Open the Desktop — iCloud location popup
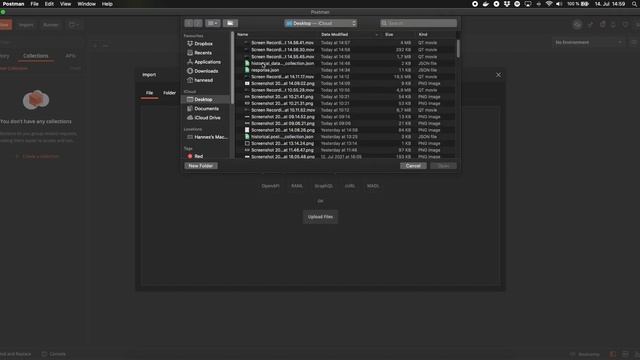The height and width of the screenshot is (360, 640). coord(320,23)
